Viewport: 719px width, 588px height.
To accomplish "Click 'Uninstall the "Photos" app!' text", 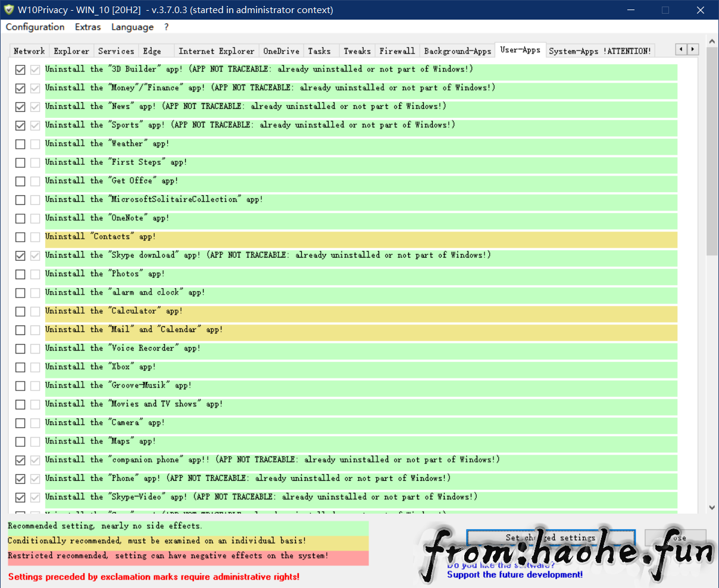I will pyautogui.click(x=105, y=274).
